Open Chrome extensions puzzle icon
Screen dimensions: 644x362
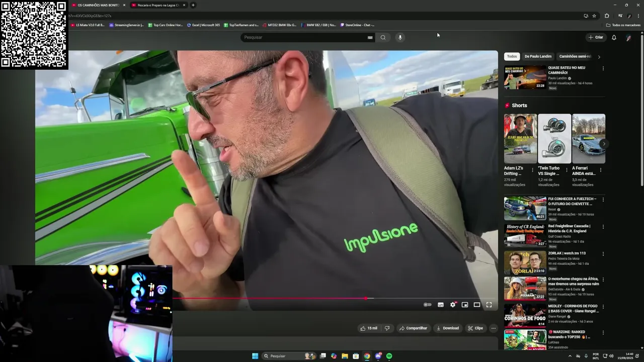click(x=607, y=16)
